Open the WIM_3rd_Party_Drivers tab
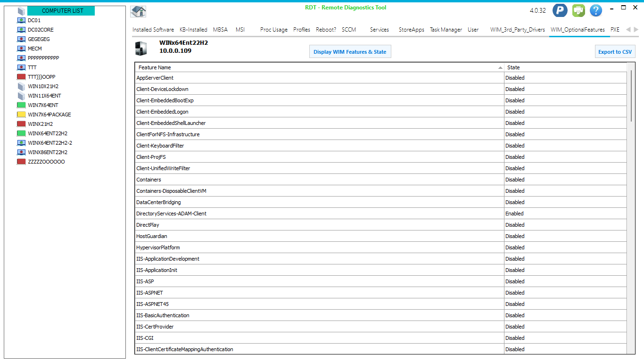644x362 pixels. pos(518,30)
